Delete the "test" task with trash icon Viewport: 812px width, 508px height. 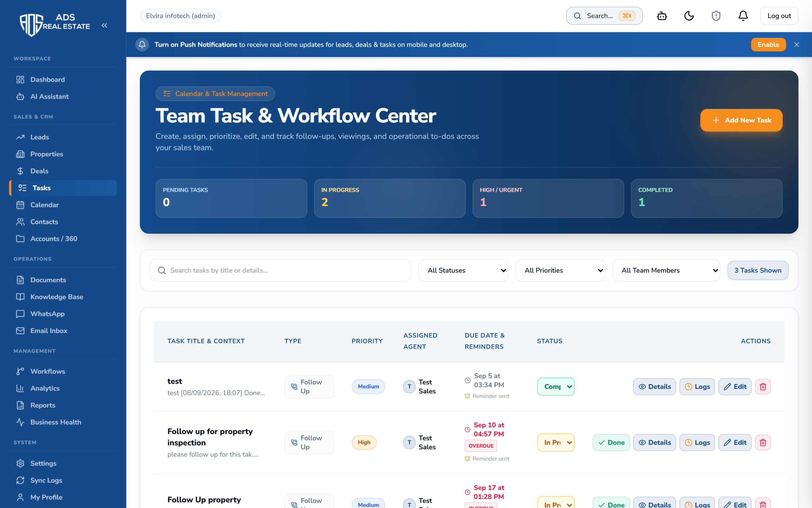pos(763,386)
